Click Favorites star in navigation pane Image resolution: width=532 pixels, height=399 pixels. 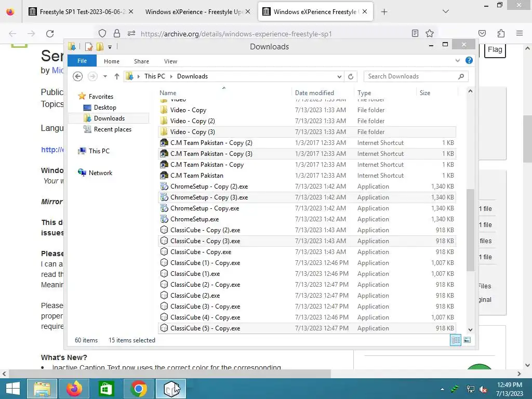(82, 96)
